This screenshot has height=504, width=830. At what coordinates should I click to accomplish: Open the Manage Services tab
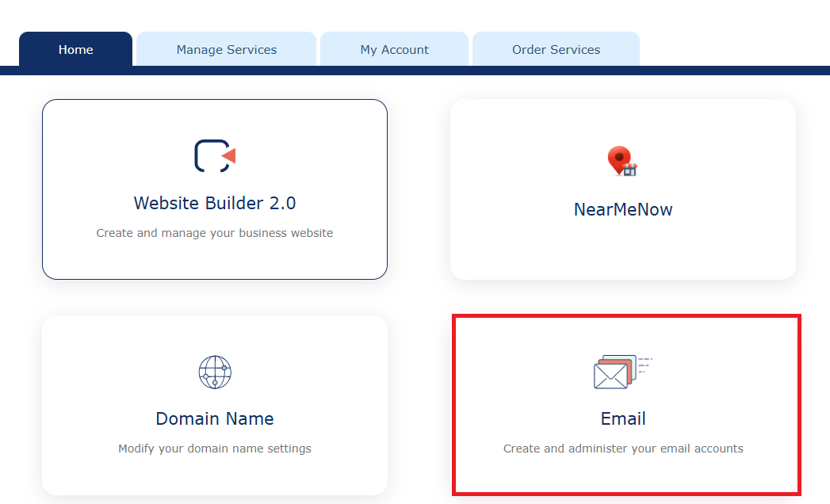tap(227, 49)
